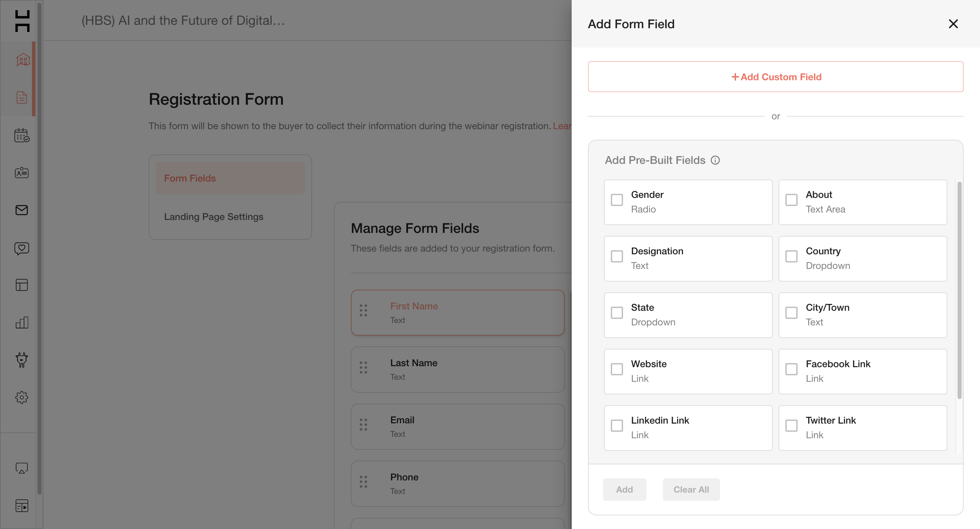Screen dimensions: 980x529
Task: Click drag handle of Last Name field
Action: coord(363,367)
